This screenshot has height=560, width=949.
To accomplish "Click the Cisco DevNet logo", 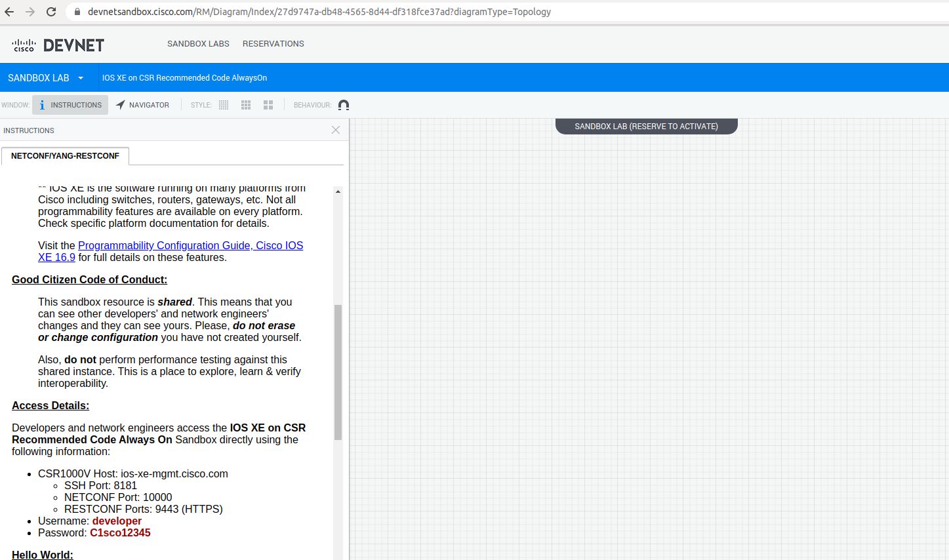I will pyautogui.click(x=58, y=45).
